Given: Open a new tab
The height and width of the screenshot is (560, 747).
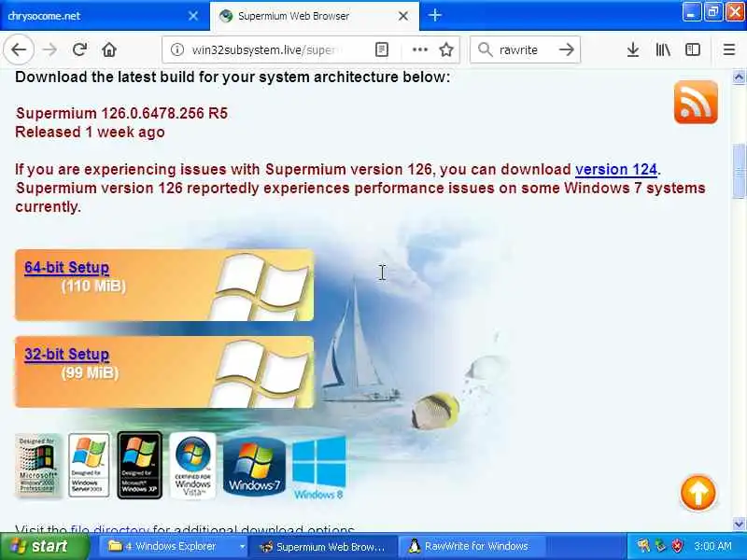Looking at the screenshot, I should coord(434,15).
